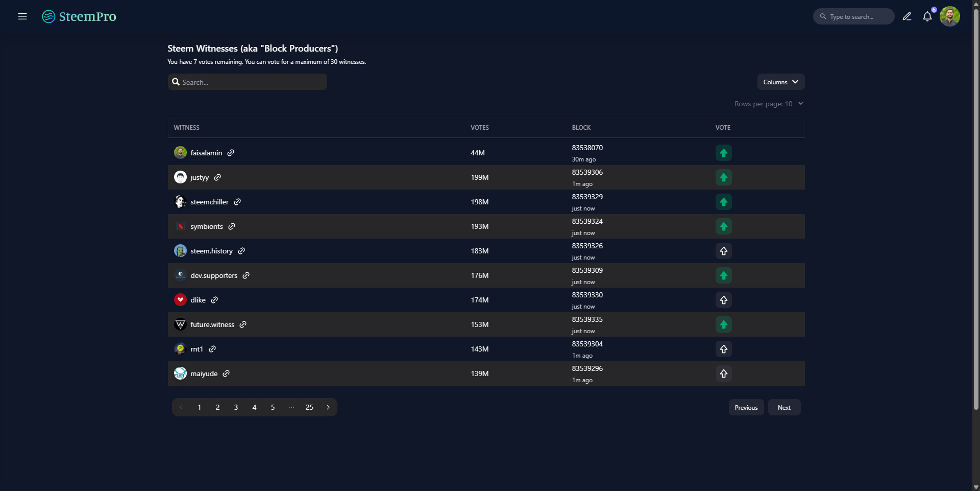Focus the witness Search field
Viewport: 980px width, 491px height.
click(x=248, y=82)
